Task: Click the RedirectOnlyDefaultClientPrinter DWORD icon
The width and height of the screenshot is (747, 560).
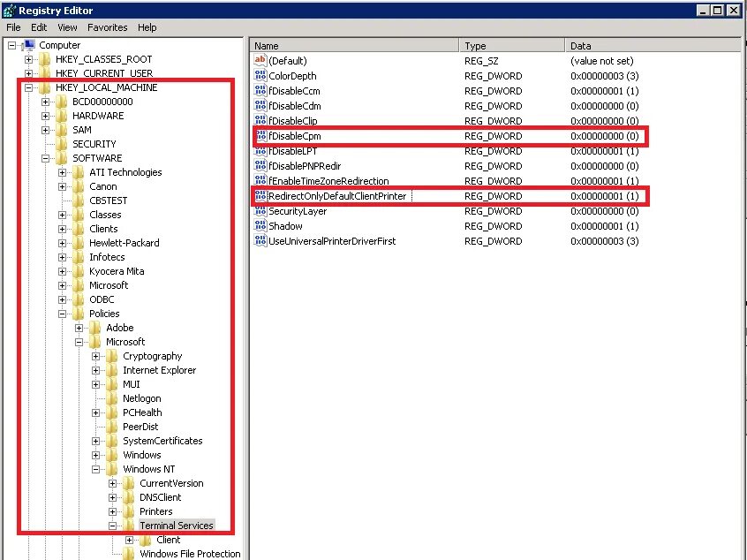Action: pos(260,196)
